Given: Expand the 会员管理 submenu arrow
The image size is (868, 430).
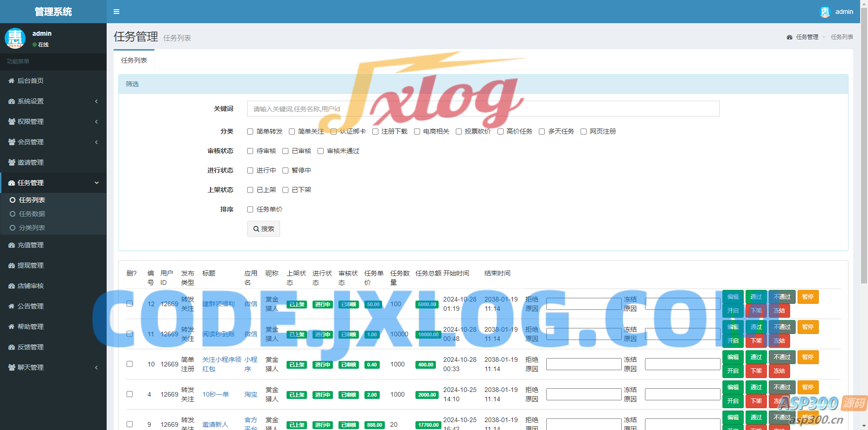Looking at the screenshot, I should click(96, 142).
